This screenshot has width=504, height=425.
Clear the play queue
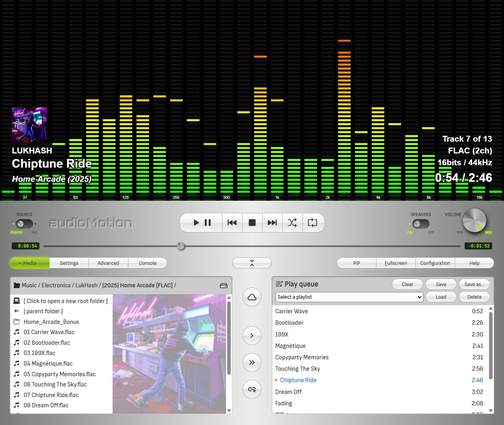407,284
